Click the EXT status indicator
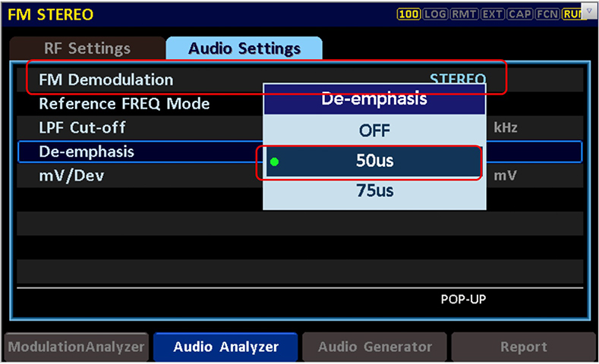 click(x=491, y=14)
